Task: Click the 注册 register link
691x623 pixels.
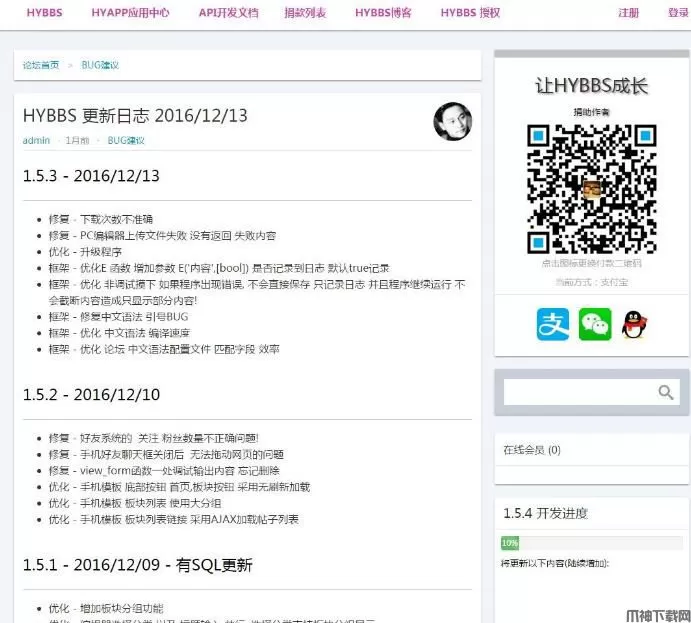Action: [x=628, y=13]
